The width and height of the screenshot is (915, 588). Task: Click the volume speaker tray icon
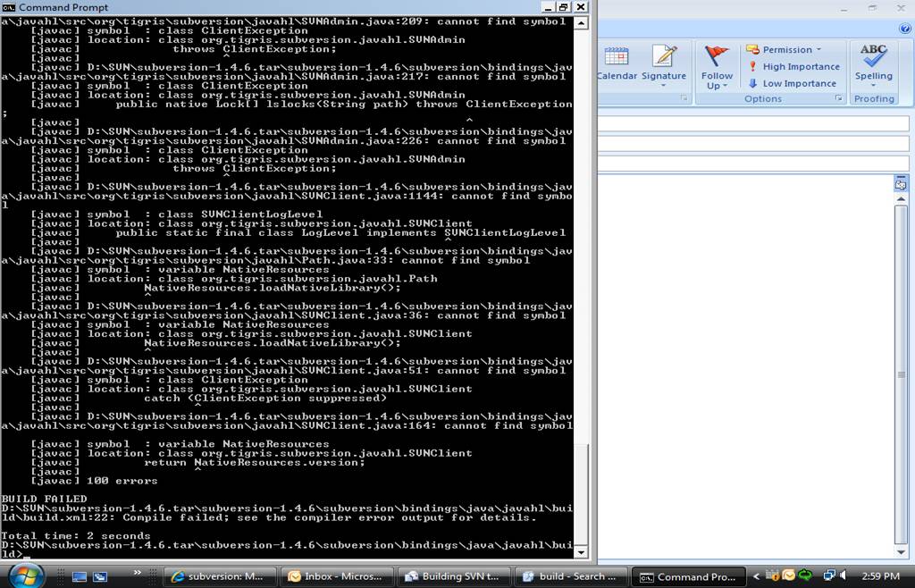(844, 575)
